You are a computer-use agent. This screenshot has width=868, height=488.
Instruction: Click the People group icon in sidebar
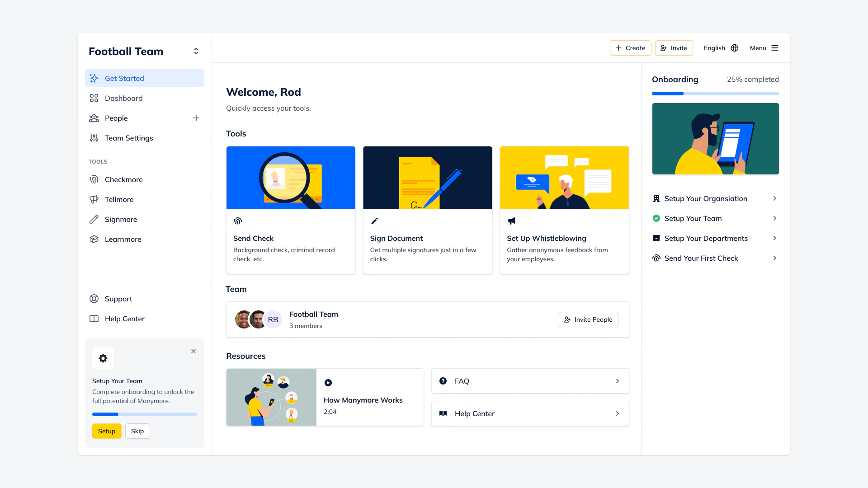(94, 118)
